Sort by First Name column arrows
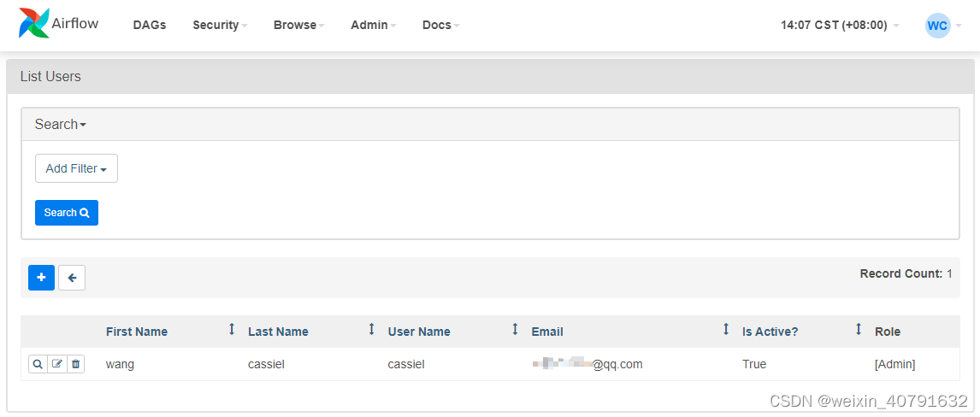The height and width of the screenshot is (417, 980). coord(232,330)
